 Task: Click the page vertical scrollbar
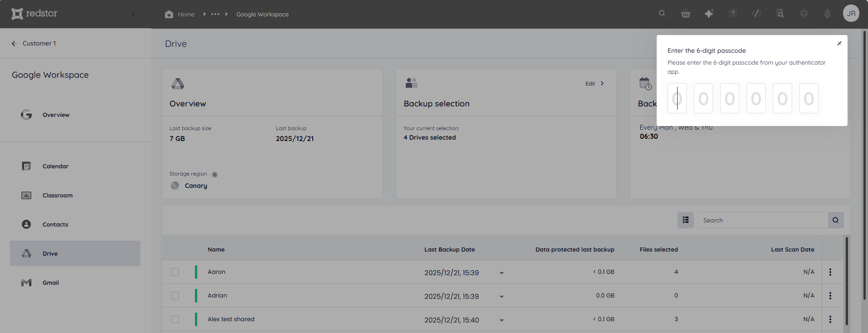pyautogui.click(x=864, y=166)
